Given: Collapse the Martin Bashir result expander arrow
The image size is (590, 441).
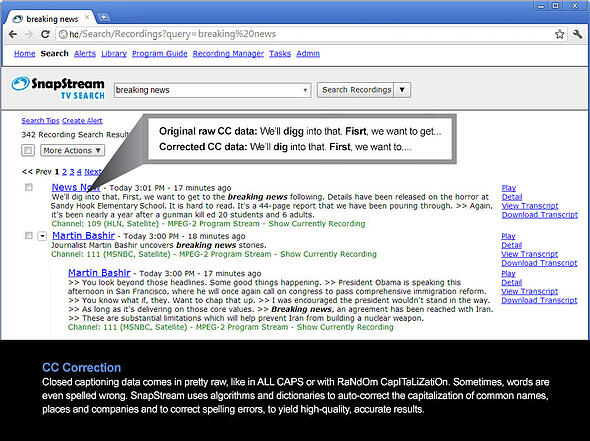Looking at the screenshot, I should (x=42, y=236).
